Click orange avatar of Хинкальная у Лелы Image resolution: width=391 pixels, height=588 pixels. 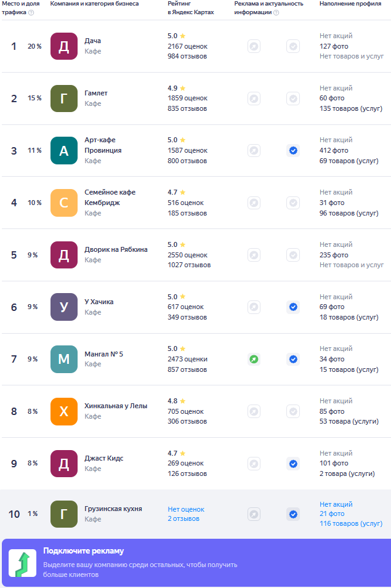(x=63, y=411)
